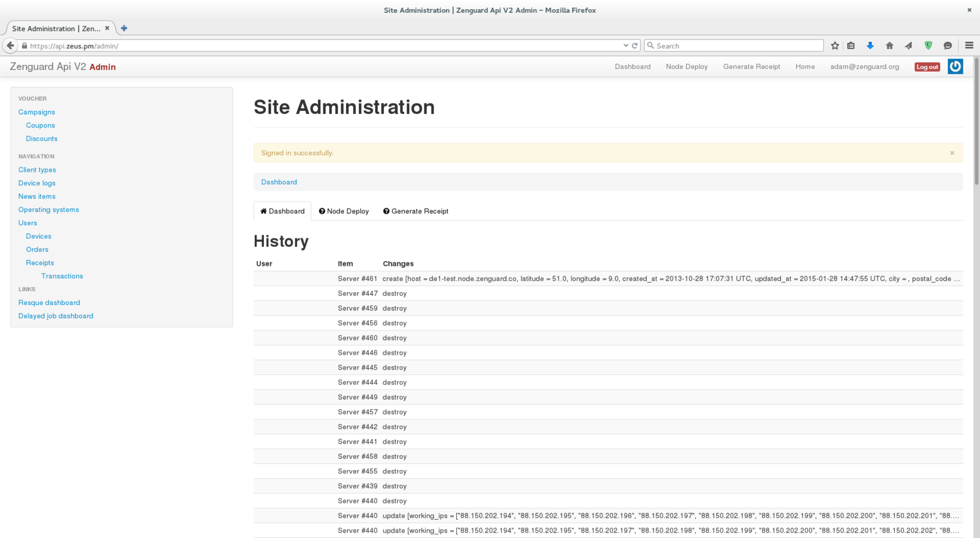The image size is (980, 538).
Task: Click the Dashboard breadcrumb link
Action: coord(279,182)
